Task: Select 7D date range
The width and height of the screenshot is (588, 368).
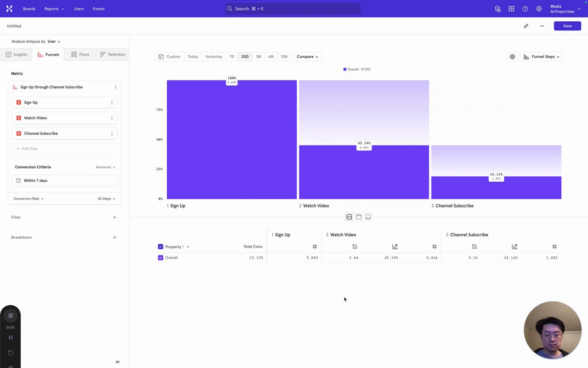Action: coord(232,57)
